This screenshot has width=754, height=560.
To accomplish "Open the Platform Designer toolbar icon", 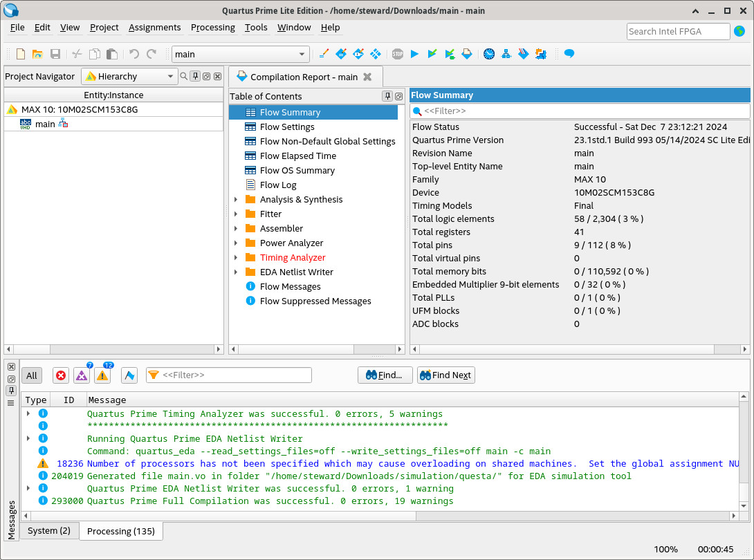I will pyautogui.click(x=541, y=54).
